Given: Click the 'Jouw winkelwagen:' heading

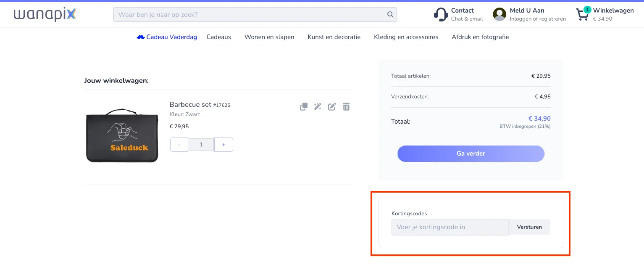Looking at the screenshot, I should pos(116,80).
